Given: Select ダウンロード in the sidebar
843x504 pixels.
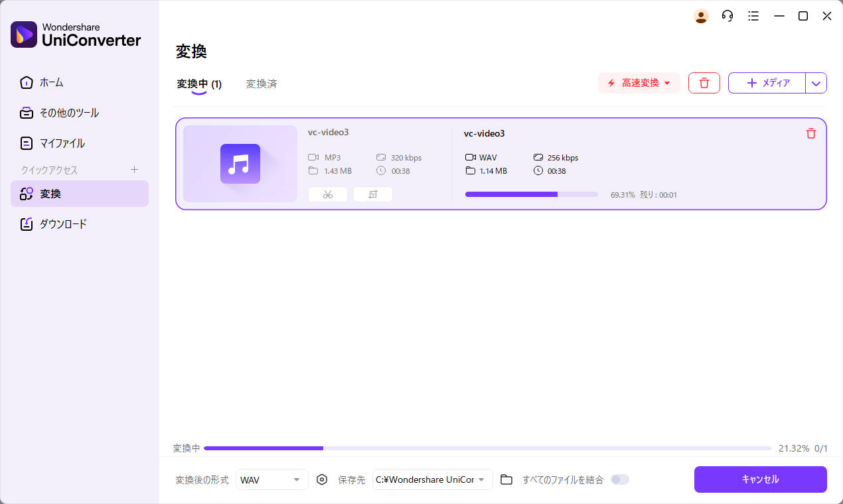Looking at the screenshot, I should pyautogui.click(x=63, y=224).
